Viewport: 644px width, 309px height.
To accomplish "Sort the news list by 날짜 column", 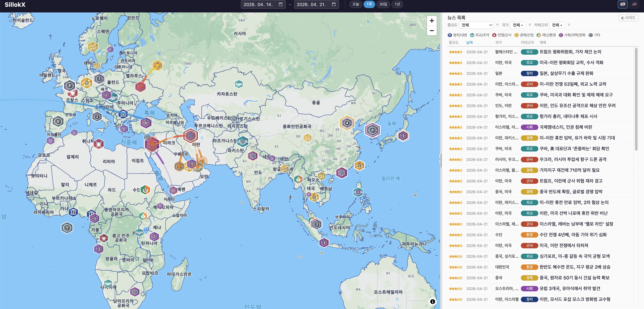I will [x=470, y=43].
